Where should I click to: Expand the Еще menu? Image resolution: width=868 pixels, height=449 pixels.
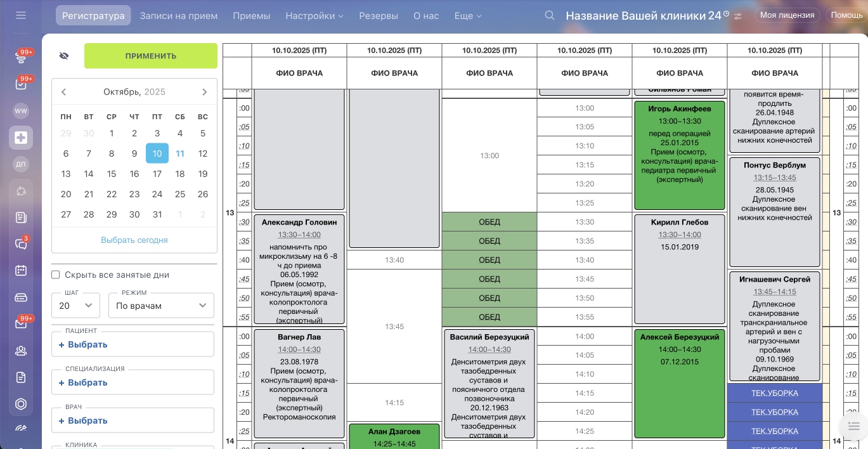(468, 16)
